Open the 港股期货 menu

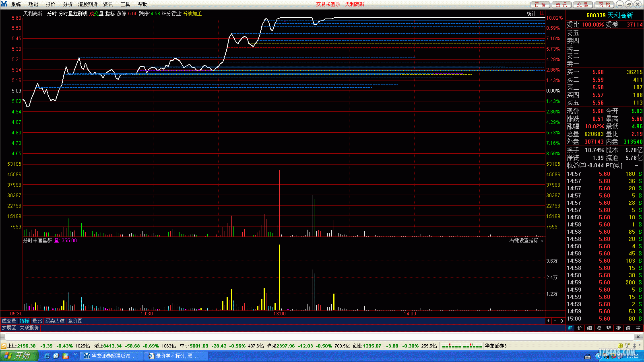[88, 4]
